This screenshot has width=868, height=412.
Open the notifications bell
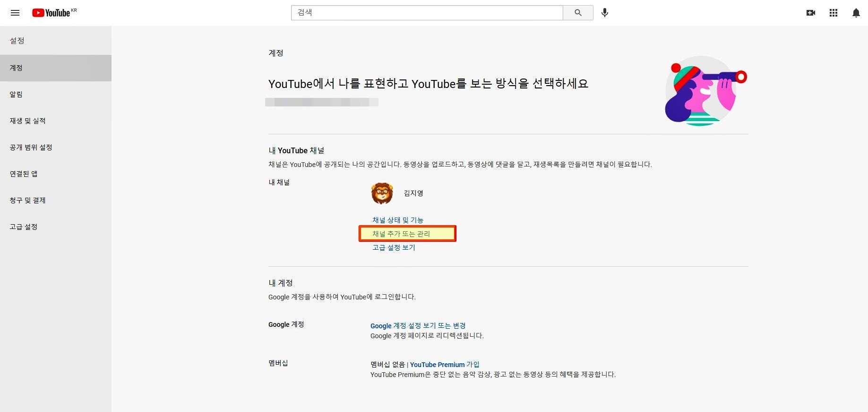(x=856, y=13)
